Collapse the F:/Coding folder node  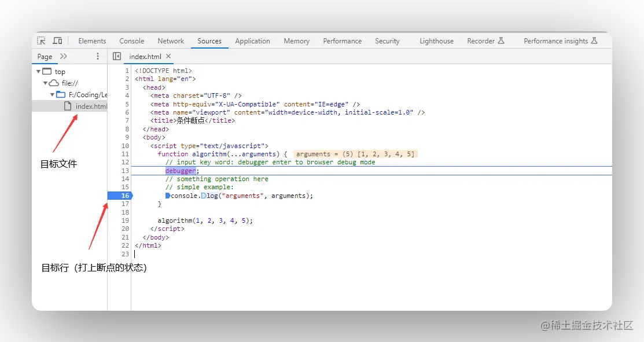pos(52,94)
